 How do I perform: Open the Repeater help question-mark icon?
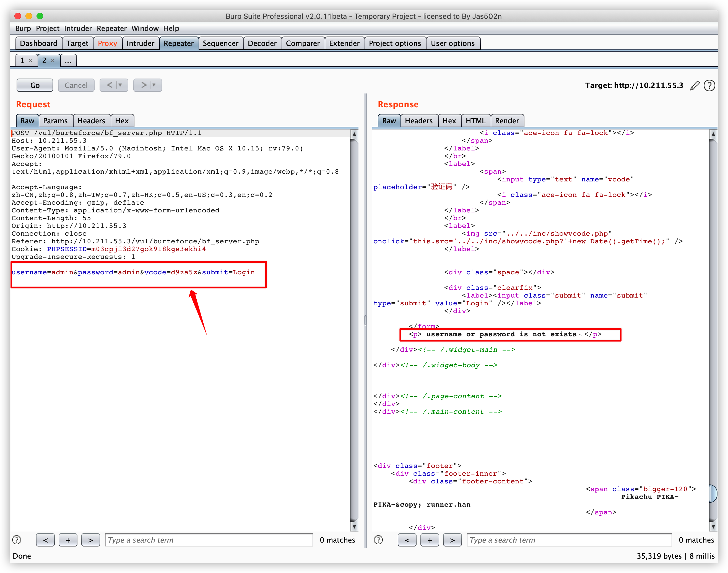click(x=709, y=85)
